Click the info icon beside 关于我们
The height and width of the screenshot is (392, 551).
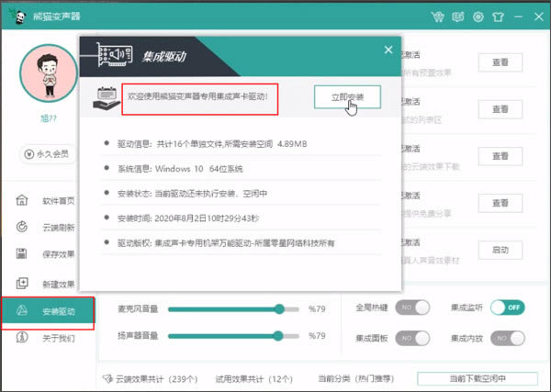coord(22,337)
